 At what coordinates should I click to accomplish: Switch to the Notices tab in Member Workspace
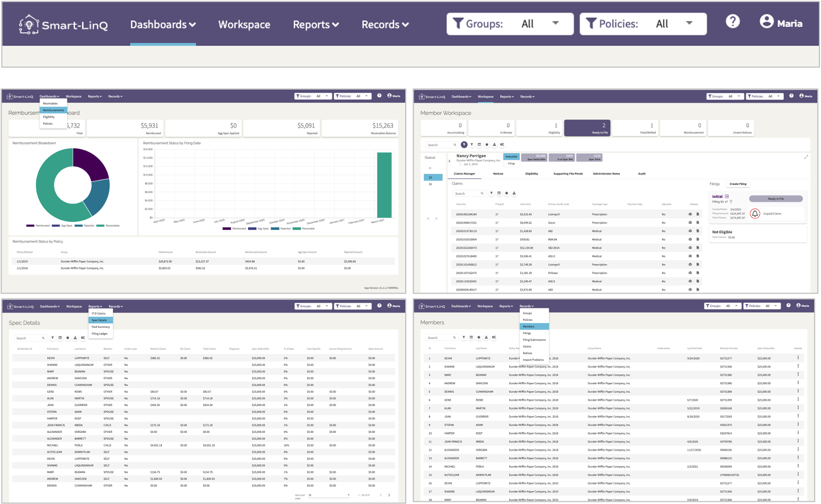pos(498,173)
